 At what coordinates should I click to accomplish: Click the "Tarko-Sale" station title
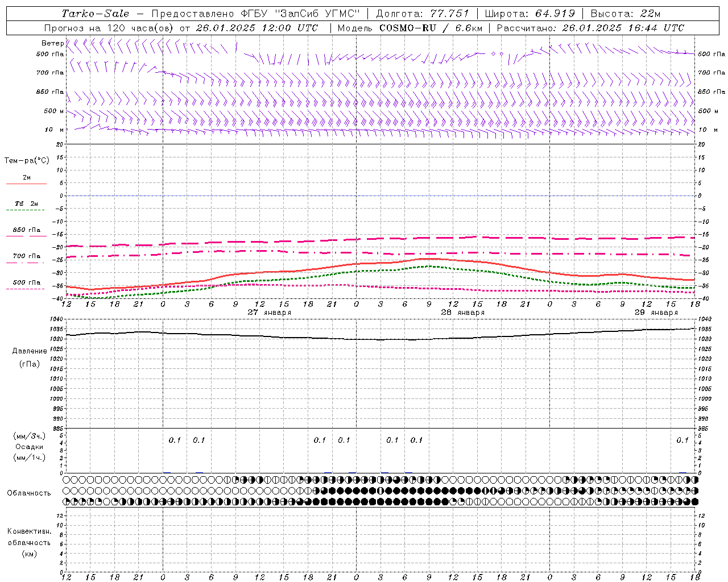96,14
